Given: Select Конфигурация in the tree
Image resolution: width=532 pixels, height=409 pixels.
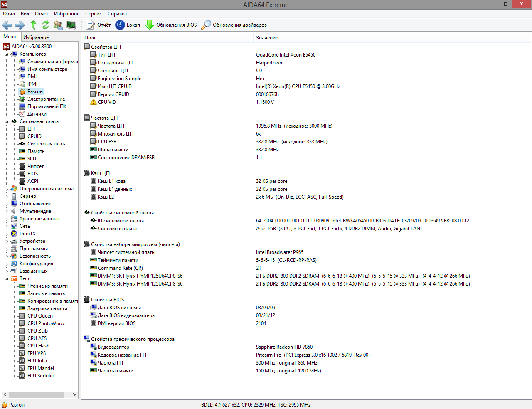Looking at the screenshot, I should (36, 264).
